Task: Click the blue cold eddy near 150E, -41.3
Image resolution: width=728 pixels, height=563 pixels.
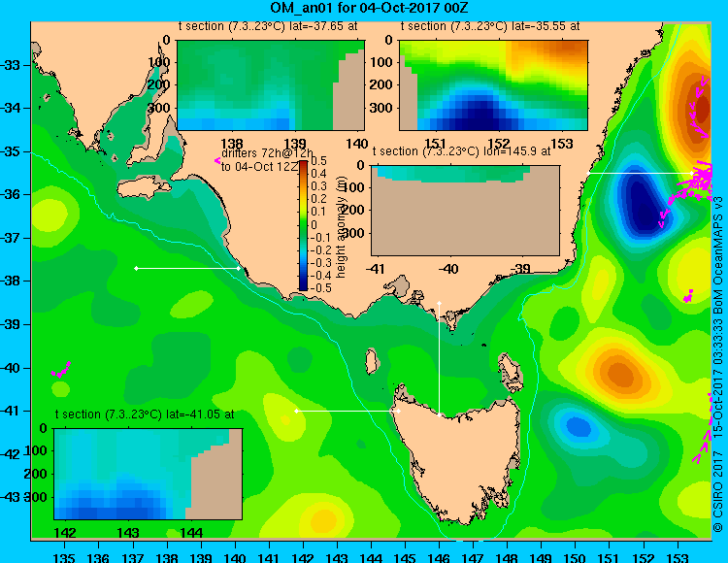Action: coord(579,425)
